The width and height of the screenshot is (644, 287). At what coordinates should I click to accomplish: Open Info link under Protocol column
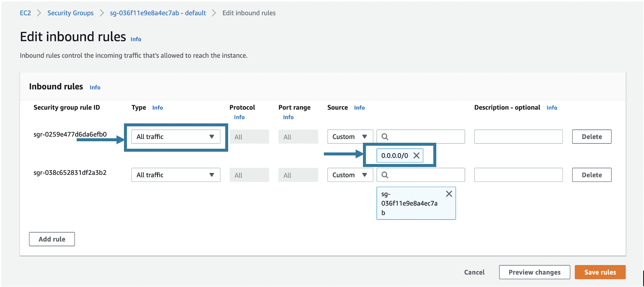(239, 117)
